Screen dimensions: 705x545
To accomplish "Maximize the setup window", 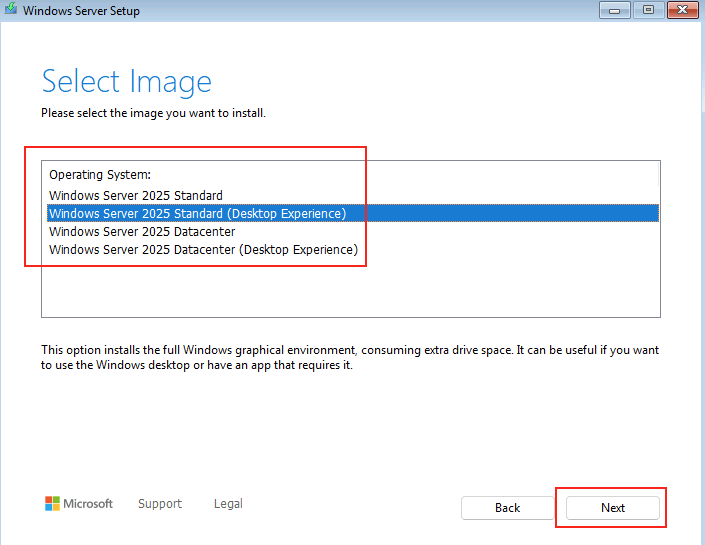I will click(648, 10).
